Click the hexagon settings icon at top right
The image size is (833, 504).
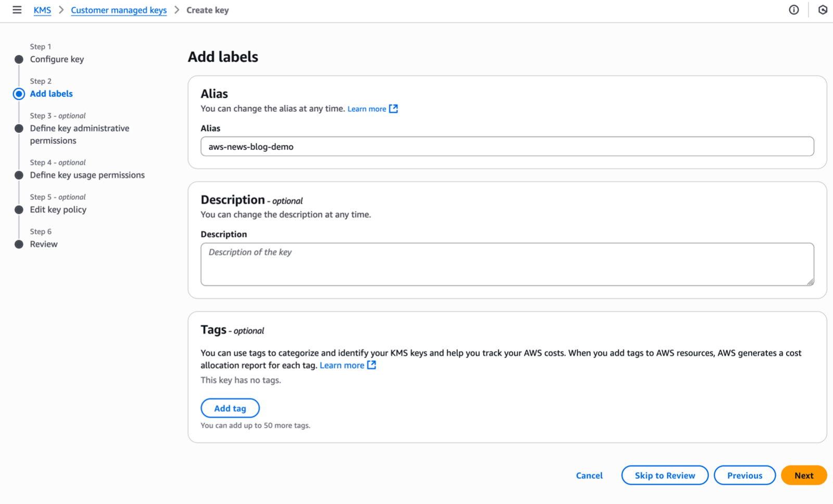click(823, 10)
